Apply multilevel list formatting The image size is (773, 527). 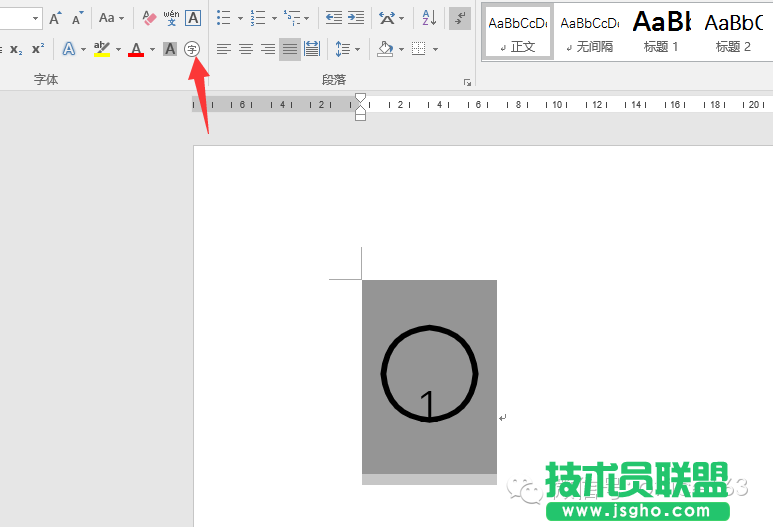coord(292,18)
